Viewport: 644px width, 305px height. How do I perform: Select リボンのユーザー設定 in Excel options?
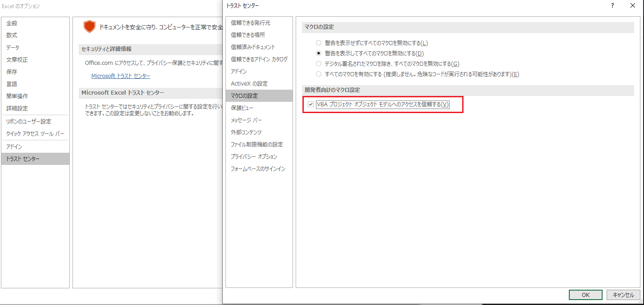[35, 121]
